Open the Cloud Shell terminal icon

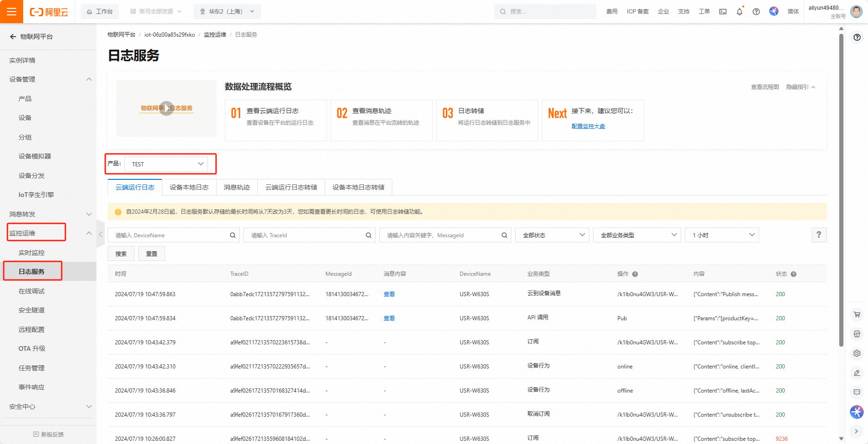(722, 12)
